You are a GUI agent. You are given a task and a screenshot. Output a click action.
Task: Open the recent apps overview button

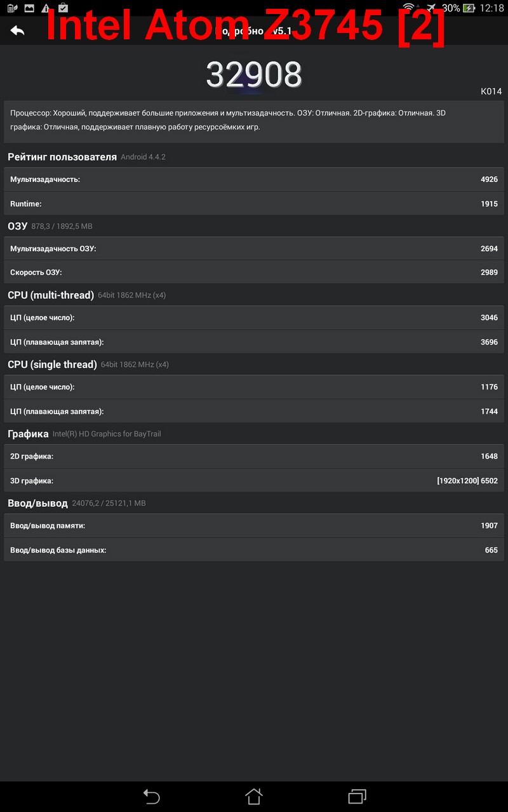coord(358,796)
